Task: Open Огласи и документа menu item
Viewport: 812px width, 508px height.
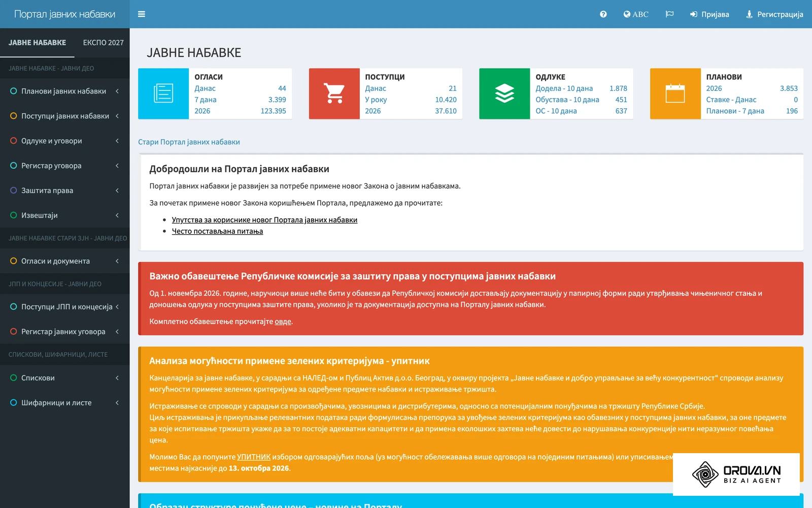Action: [x=65, y=261]
